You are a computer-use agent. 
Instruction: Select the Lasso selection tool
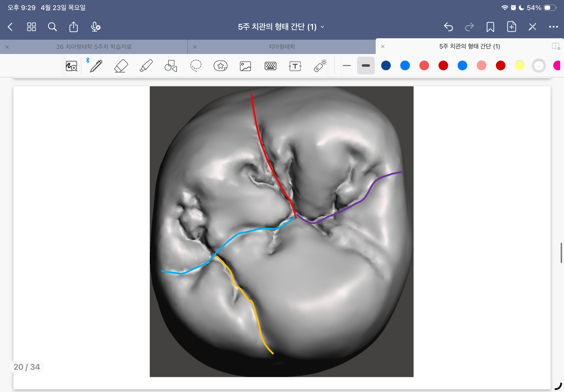pyautogui.click(x=196, y=66)
